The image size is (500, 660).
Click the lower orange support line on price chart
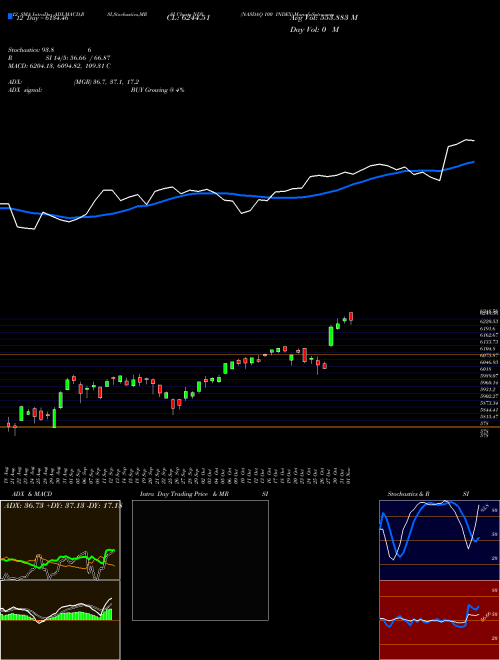pyautogui.click(x=250, y=427)
